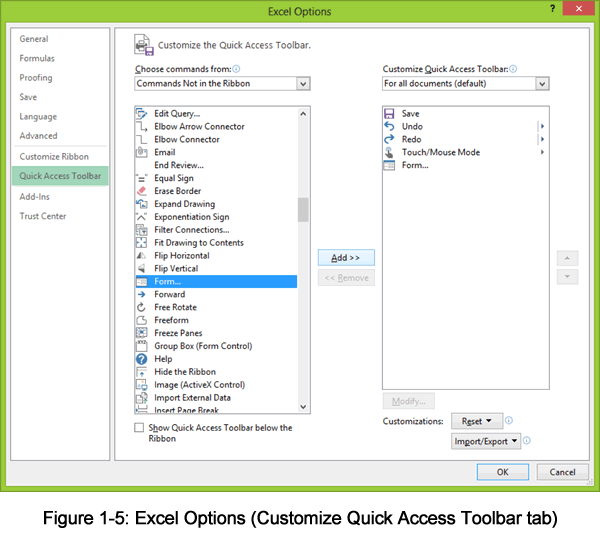Open the For all documents dropdown

465,84
